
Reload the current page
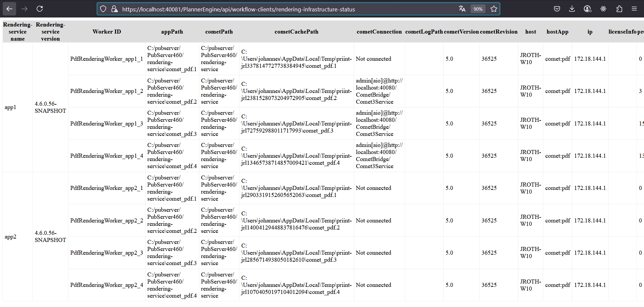pyautogui.click(x=40, y=9)
